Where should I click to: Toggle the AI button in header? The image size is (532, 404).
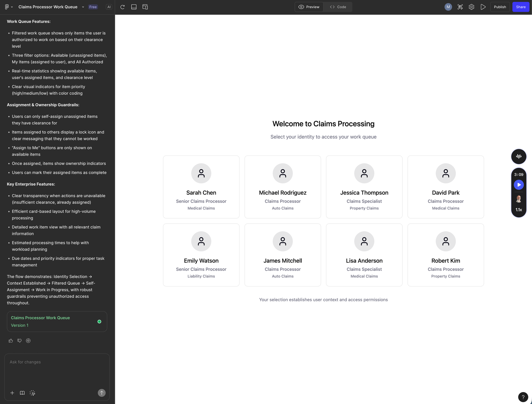tap(109, 7)
